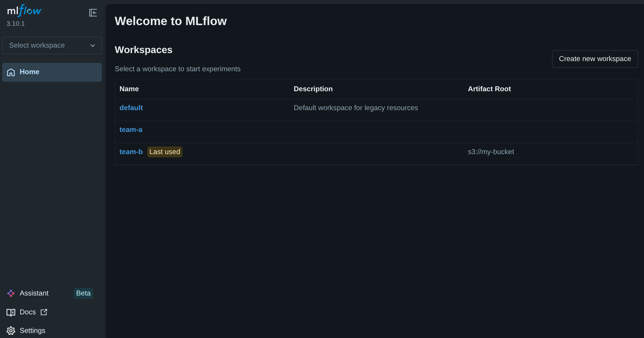The width and height of the screenshot is (644, 338).
Task: Open the Assistant via its sparkle icon
Action: 11,293
